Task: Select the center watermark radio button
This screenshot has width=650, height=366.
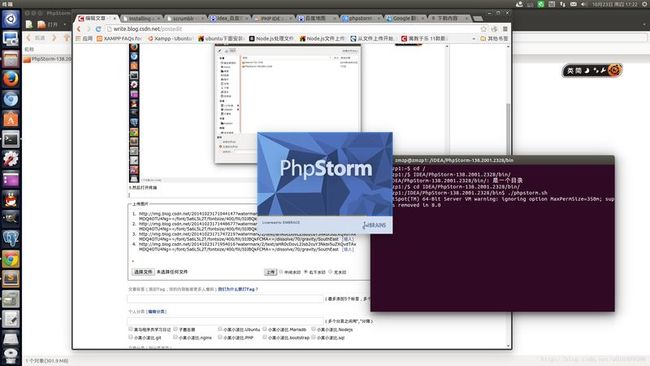Action: coord(281,272)
